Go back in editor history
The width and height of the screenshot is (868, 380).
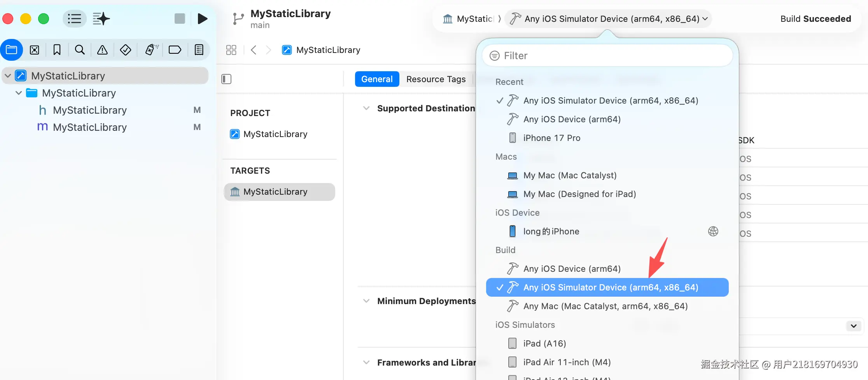[254, 50]
